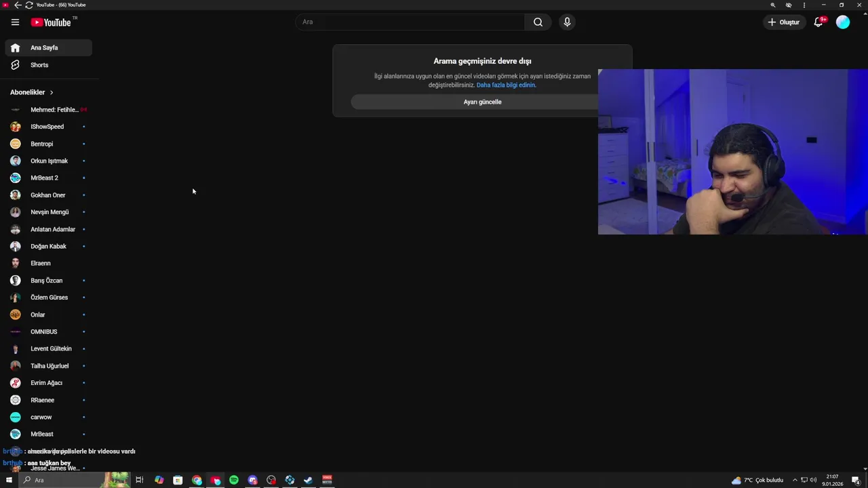868x488 pixels.
Task: Open Discord from the taskbar
Action: click(x=253, y=480)
